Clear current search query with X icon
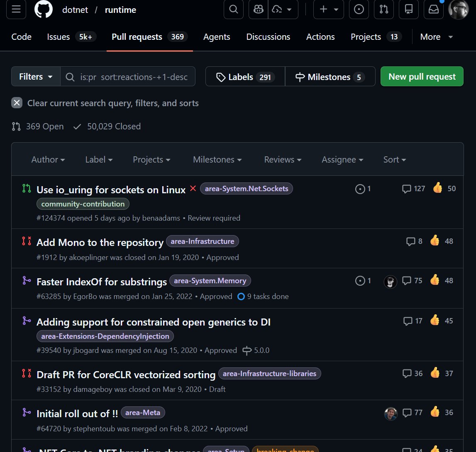The height and width of the screenshot is (452, 476). (17, 103)
